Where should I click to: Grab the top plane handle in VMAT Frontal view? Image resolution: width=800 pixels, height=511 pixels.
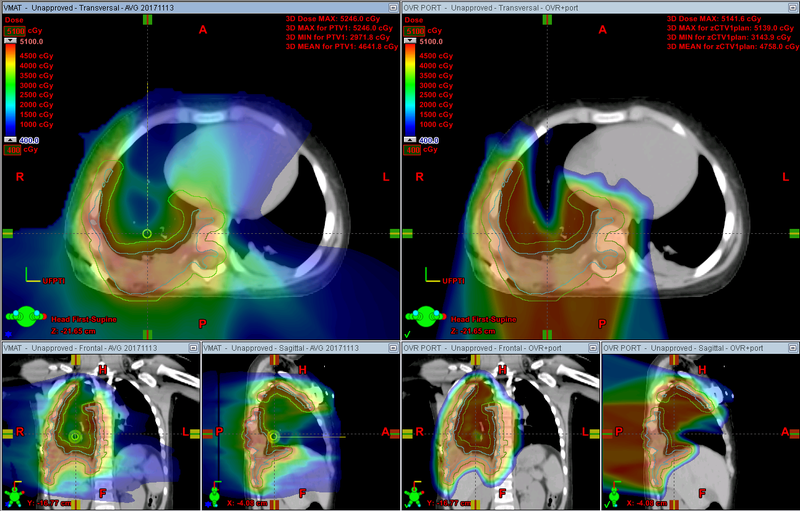pos(76,360)
